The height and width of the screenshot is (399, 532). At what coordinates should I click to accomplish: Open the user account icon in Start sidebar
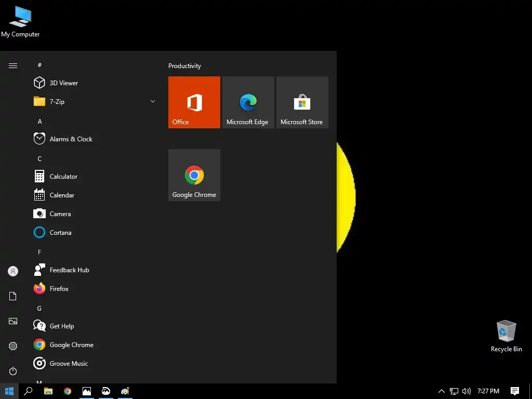[x=13, y=271]
